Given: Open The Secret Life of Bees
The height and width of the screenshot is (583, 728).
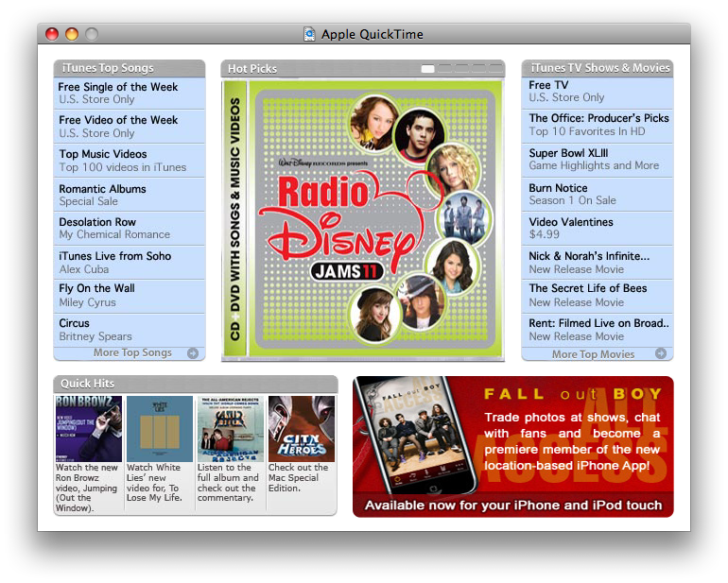Looking at the screenshot, I should tap(598, 296).
